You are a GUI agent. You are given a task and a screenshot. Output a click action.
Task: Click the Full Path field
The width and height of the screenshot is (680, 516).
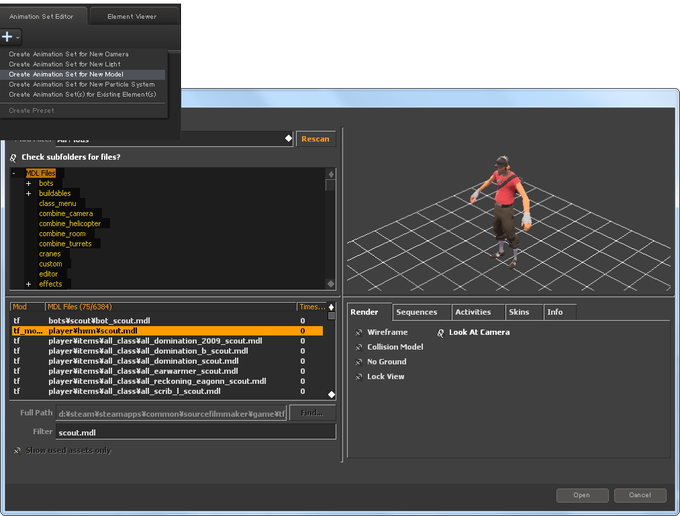pos(171,414)
